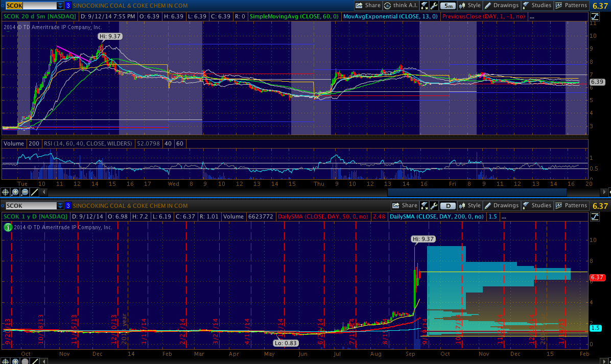
Task: Open chart settings wrench in lower chart
Action: 434,206
